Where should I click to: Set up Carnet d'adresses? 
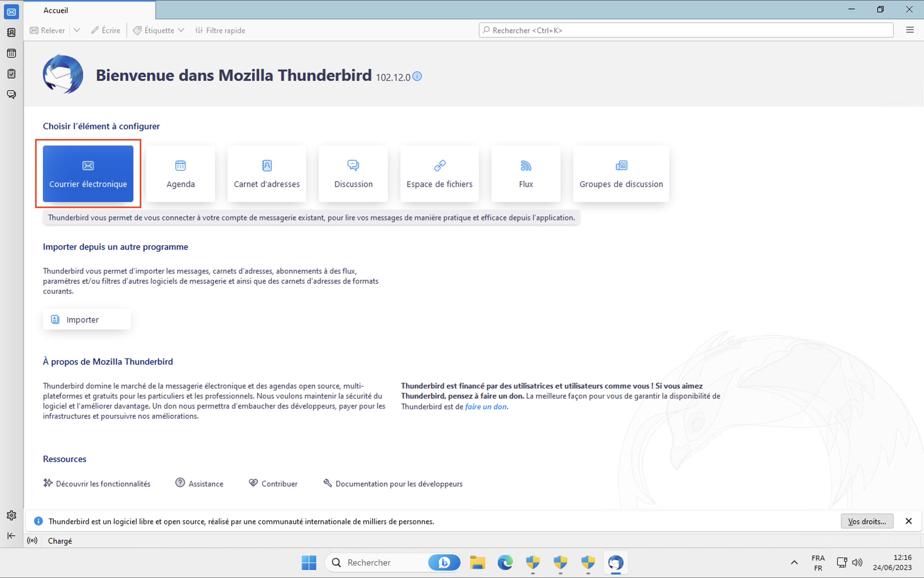click(x=267, y=173)
